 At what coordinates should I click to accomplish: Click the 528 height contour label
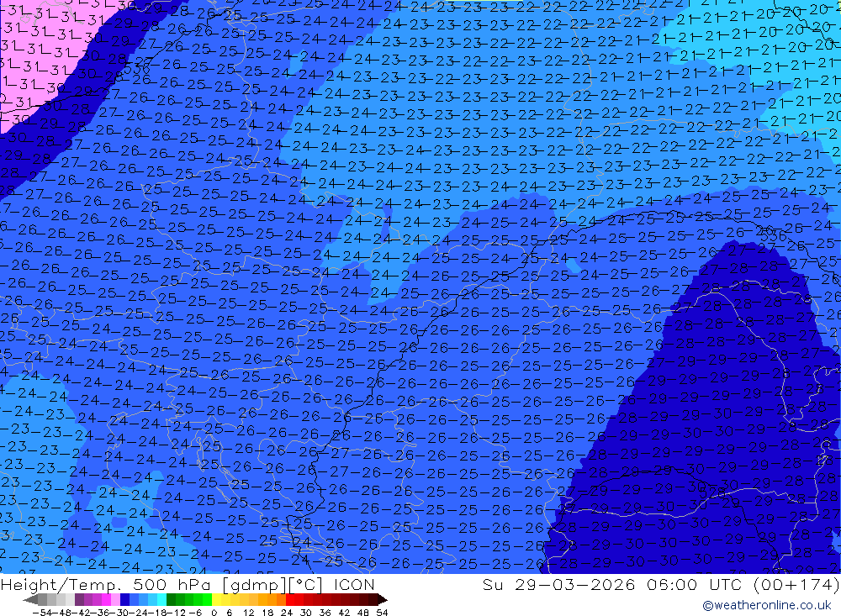pyautogui.click(x=714, y=491)
